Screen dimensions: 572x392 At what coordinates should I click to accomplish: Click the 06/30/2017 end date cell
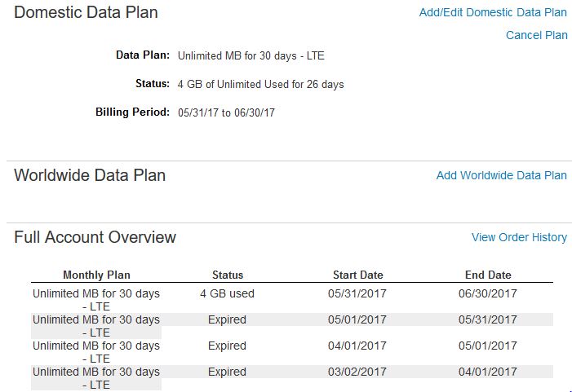click(x=488, y=293)
